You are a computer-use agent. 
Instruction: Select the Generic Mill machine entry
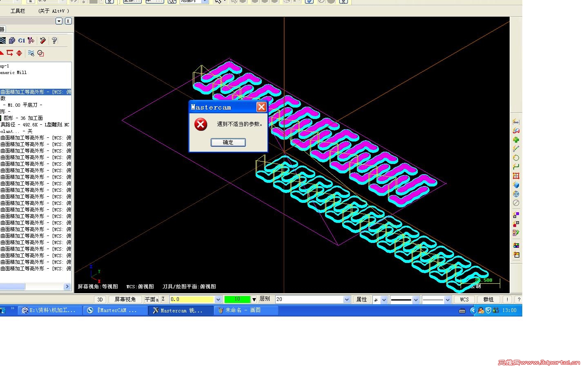pos(13,72)
